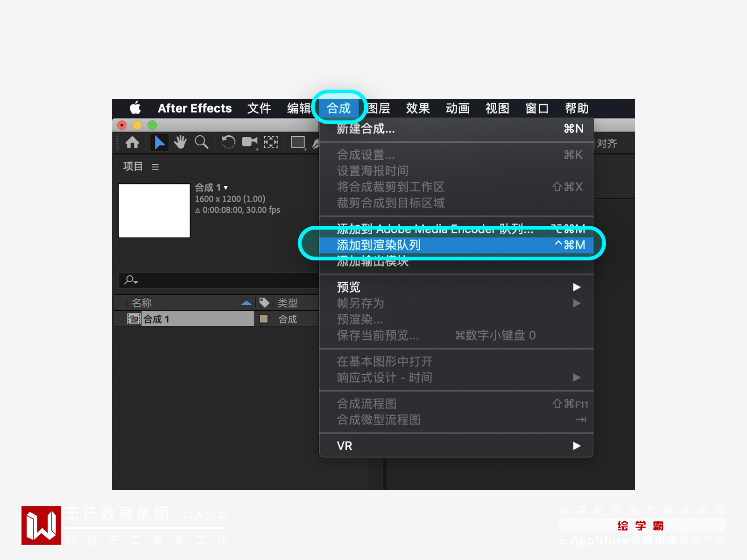
Task: Choose 添加到渲染队列 menu item
Action: point(456,245)
